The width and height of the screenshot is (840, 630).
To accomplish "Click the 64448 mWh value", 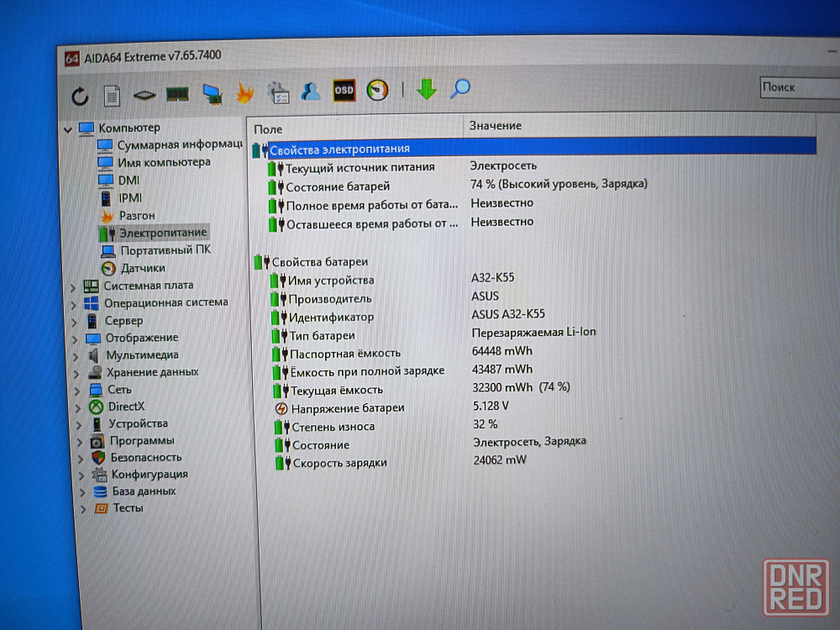I will [502, 351].
